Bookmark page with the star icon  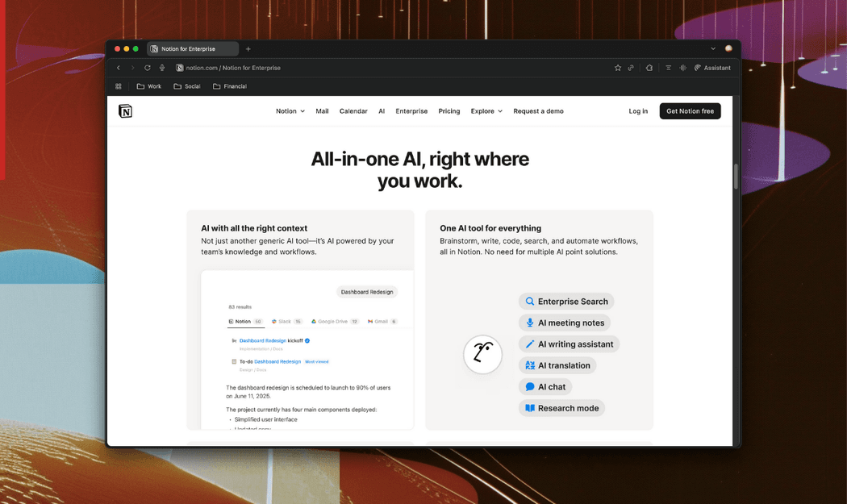[618, 68]
